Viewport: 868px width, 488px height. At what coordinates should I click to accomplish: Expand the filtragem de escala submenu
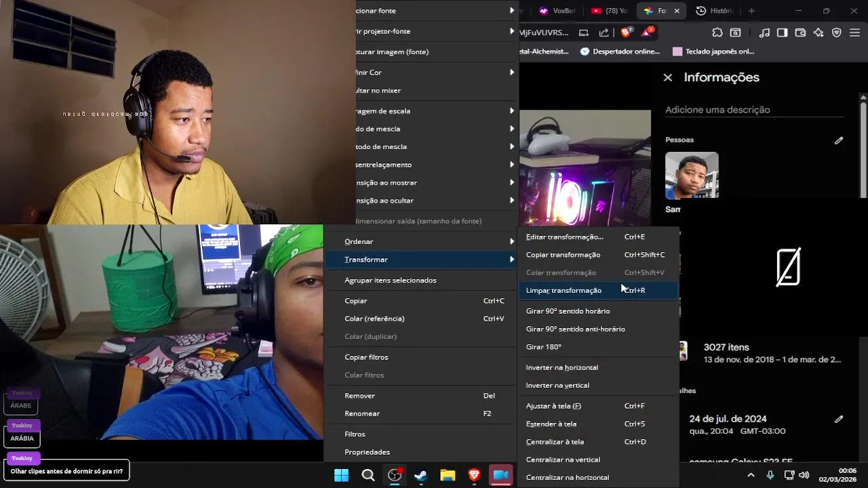[437, 111]
